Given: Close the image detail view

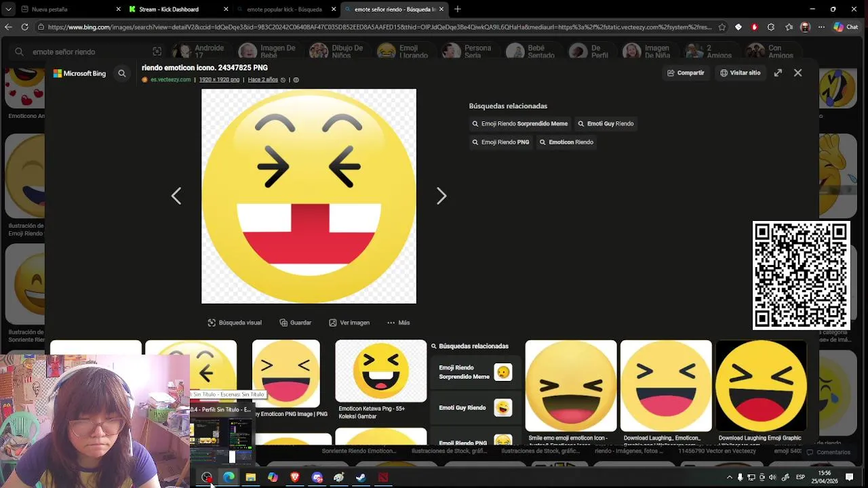Looking at the screenshot, I should 797,73.
